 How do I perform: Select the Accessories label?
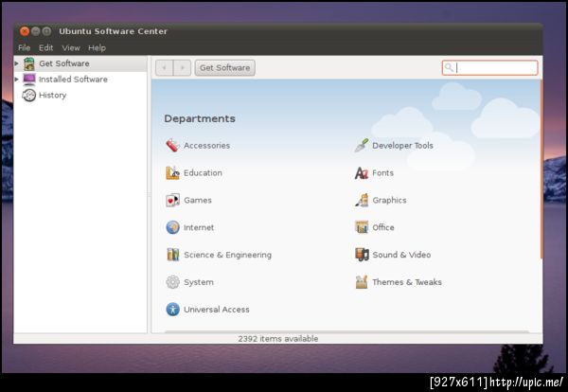click(206, 145)
